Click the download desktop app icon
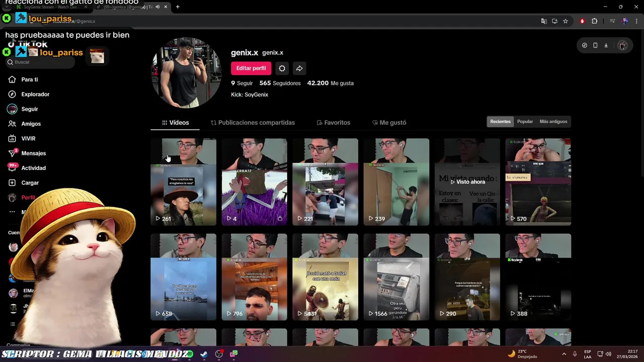Image resolution: width=644 pixels, height=362 pixels. pos(606,45)
